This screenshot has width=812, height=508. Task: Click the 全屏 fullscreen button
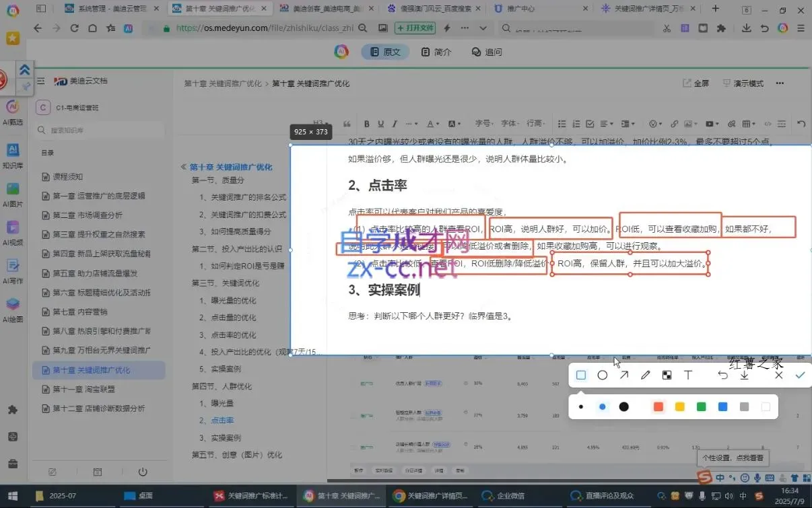tap(698, 83)
